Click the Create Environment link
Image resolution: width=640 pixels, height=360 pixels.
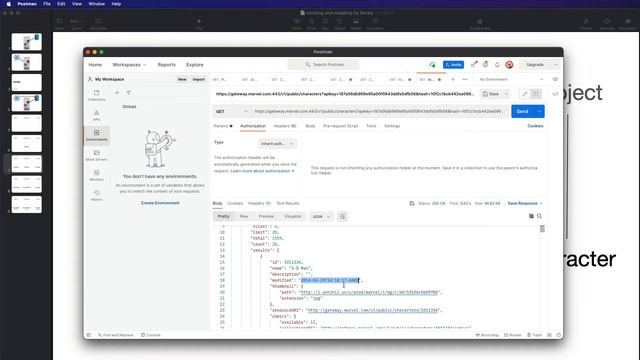160,203
